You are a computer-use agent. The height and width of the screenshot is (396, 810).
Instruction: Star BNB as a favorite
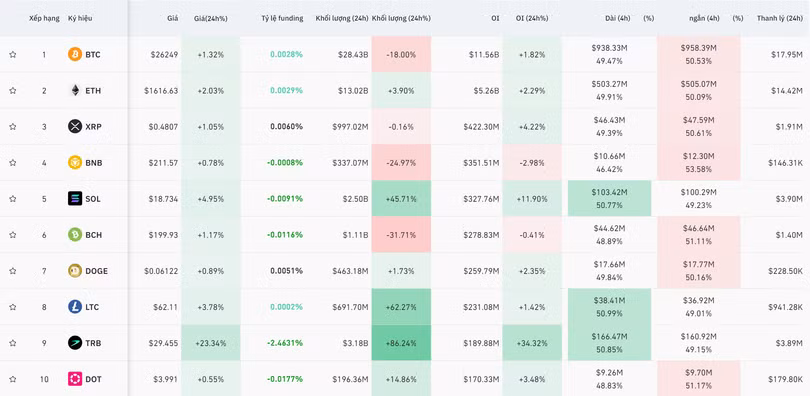(13, 163)
